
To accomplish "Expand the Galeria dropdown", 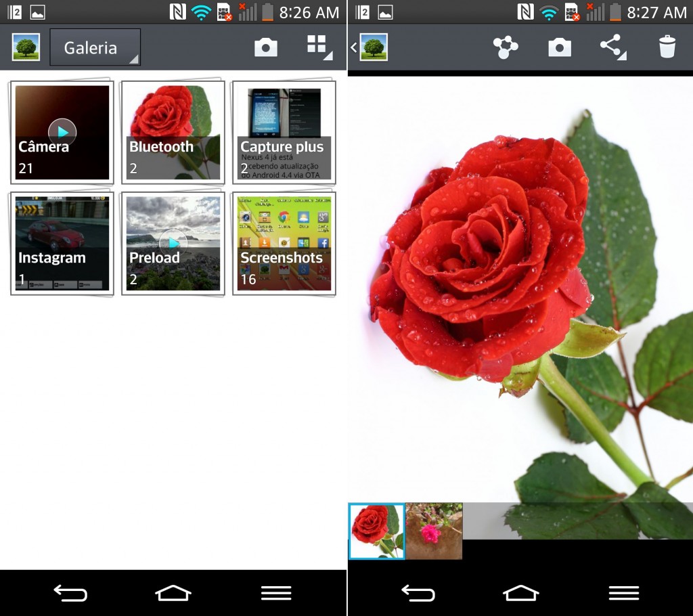I will coord(95,47).
